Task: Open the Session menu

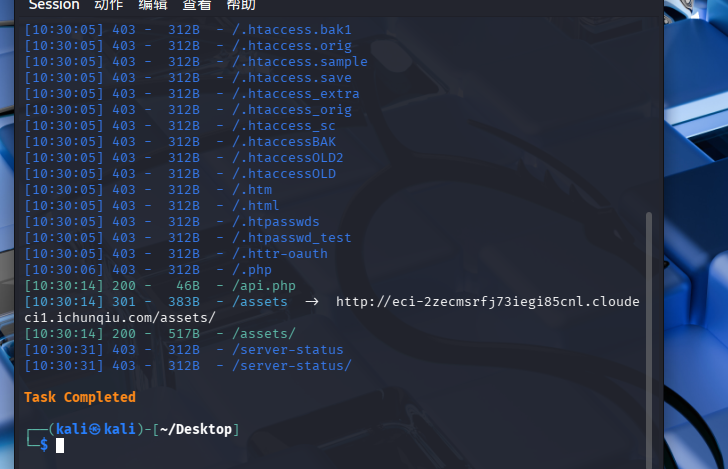Action: click(x=53, y=5)
